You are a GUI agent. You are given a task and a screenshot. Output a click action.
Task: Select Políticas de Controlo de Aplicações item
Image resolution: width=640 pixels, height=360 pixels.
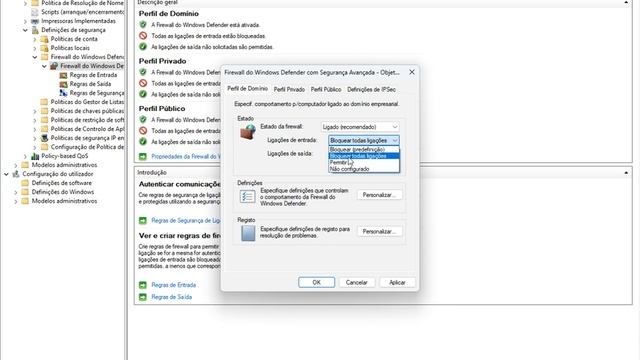[87, 129]
